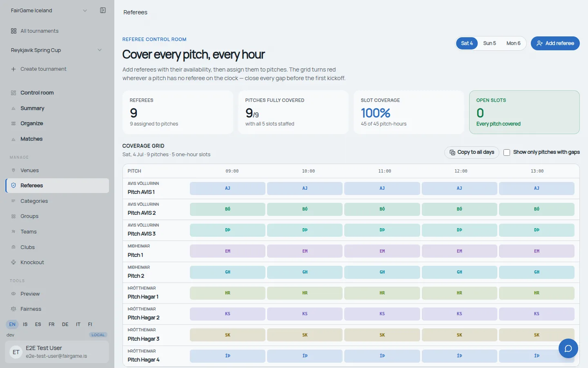
Task: Click the Knockout bracket icon
Action: [x=13, y=263]
